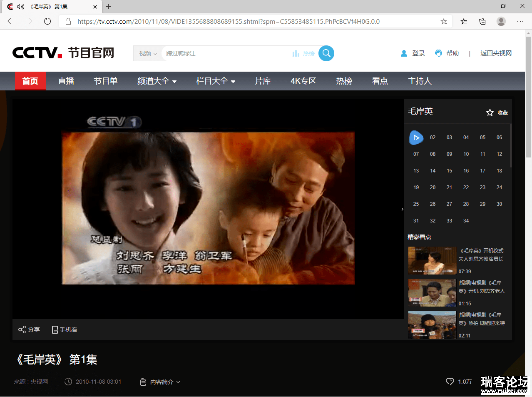
Task: Open the browser favorites list icon
Action: coord(464,21)
